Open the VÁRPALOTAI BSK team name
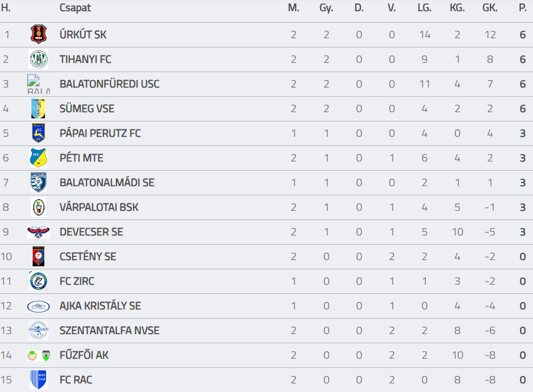Image resolution: width=533 pixels, height=392 pixels. (99, 207)
